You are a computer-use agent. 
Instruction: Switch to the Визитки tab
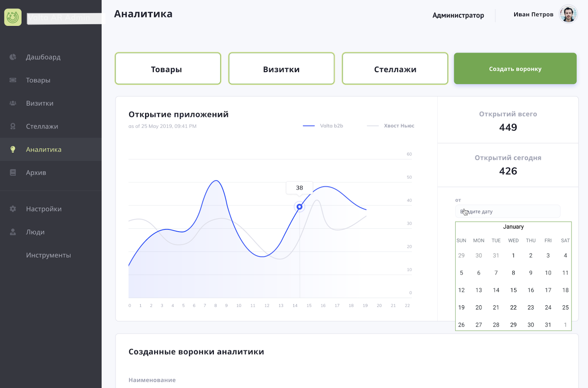point(282,69)
